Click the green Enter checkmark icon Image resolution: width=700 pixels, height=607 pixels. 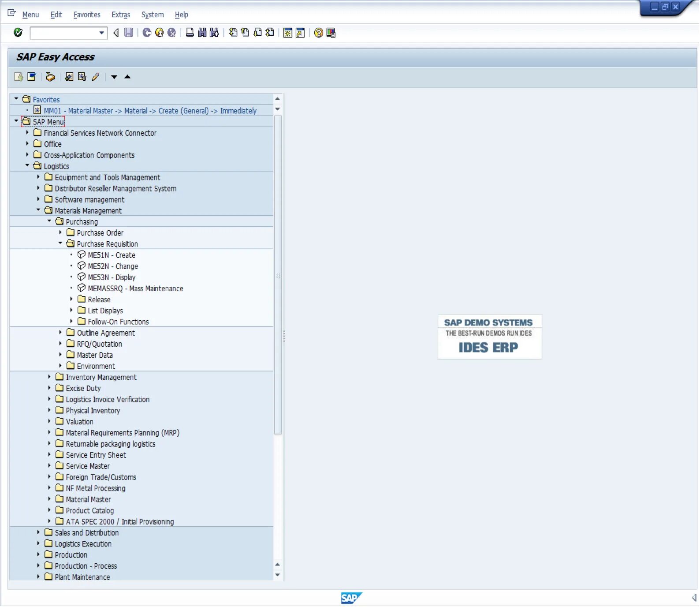pos(18,32)
